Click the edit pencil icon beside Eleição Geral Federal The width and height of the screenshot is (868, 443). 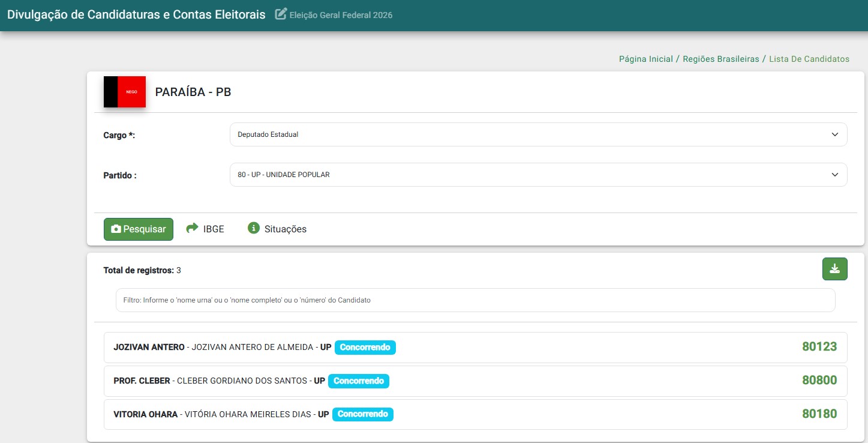[x=281, y=14]
